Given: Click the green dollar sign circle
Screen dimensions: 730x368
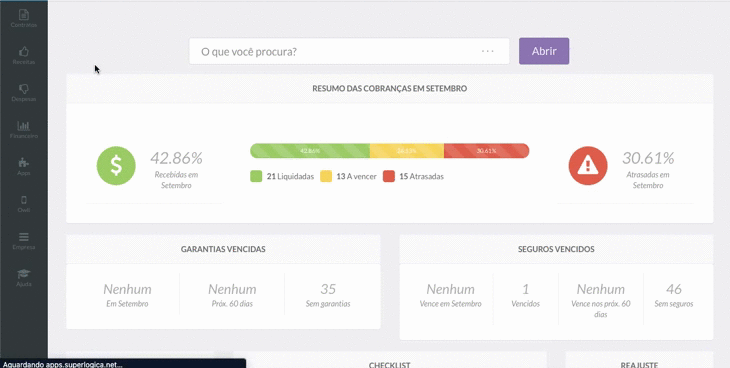Looking at the screenshot, I should pos(116,165).
